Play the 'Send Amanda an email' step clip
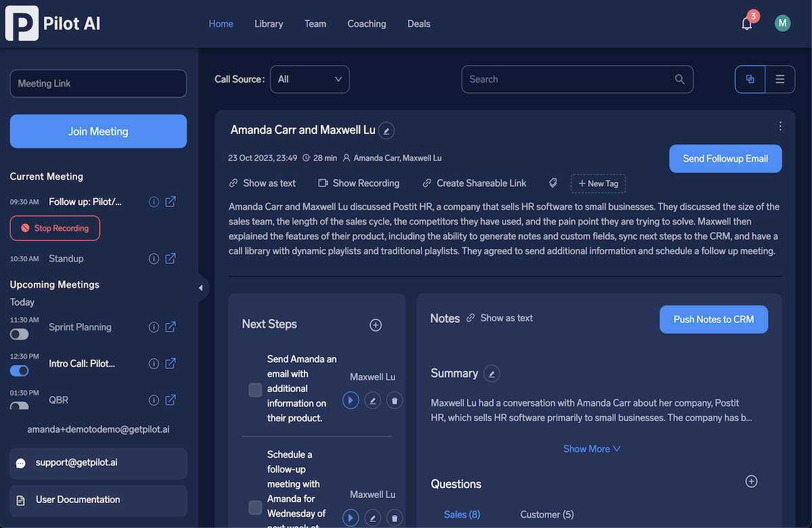 tap(351, 401)
